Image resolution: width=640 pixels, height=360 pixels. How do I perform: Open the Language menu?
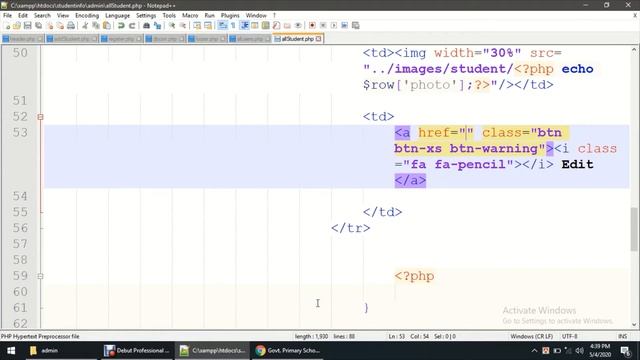point(117,16)
